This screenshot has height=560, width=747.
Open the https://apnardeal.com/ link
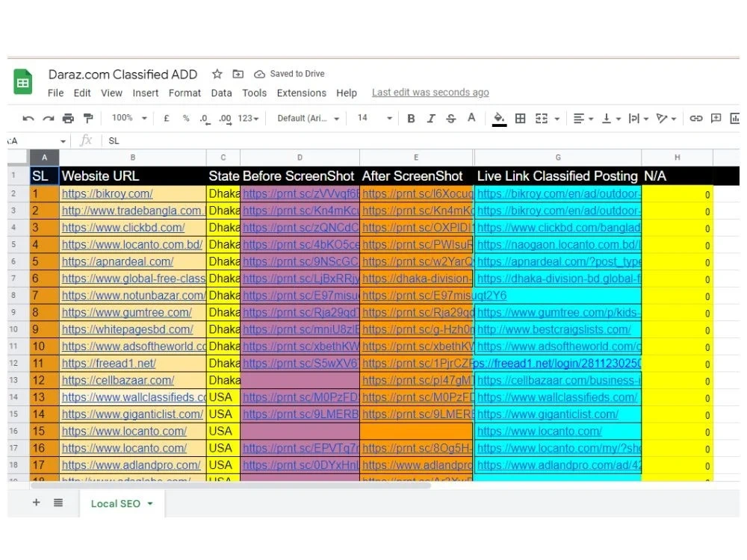click(x=117, y=261)
